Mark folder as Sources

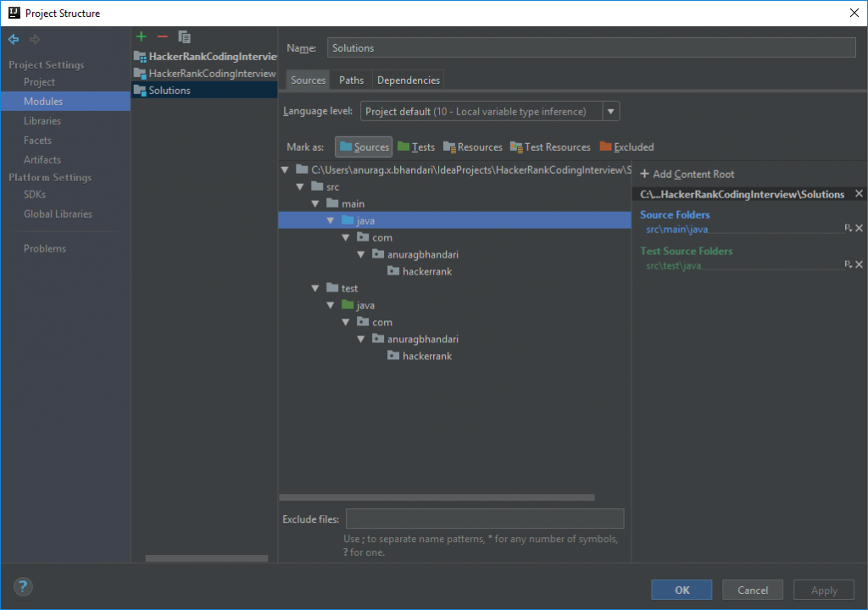(x=364, y=147)
